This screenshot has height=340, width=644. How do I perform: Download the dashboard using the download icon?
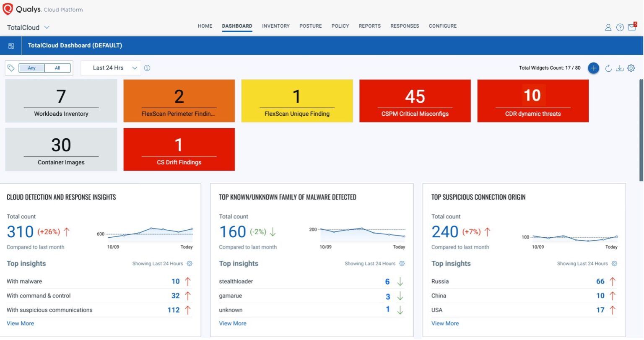tap(620, 68)
